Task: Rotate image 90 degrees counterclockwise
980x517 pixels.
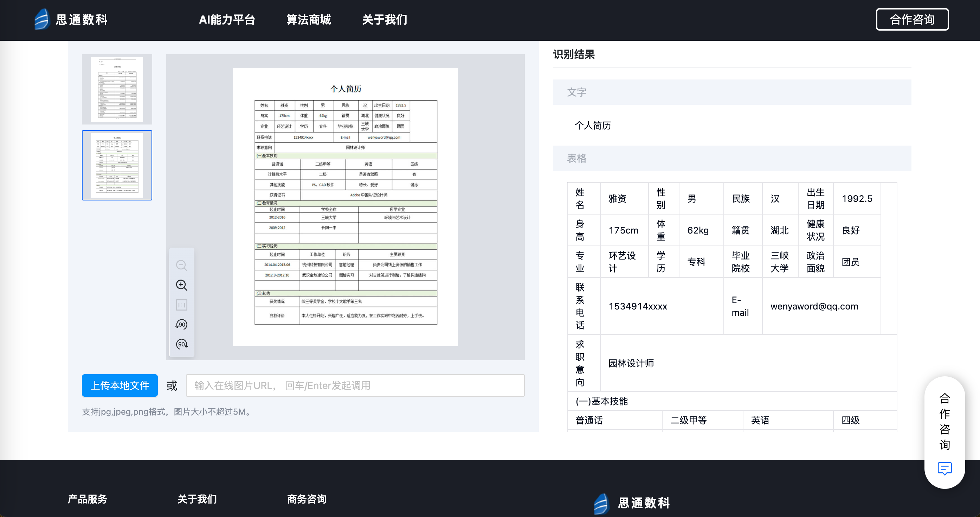Action: pyautogui.click(x=181, y=325)
